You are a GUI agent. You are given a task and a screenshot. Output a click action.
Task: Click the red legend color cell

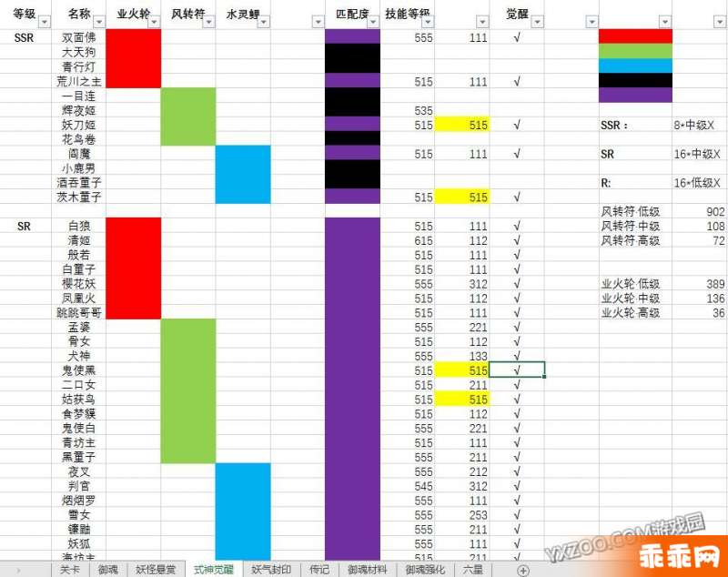point(634,36)
